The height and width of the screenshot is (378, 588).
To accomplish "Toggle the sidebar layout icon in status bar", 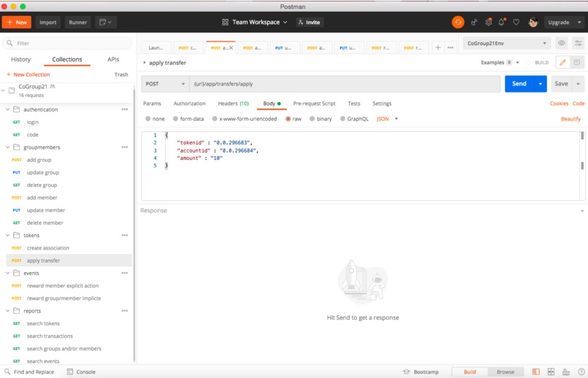I will [536, 371].
